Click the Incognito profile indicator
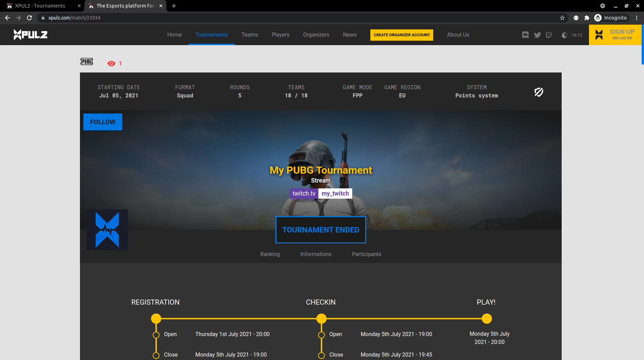644x360 pixels. click(611, 18)
